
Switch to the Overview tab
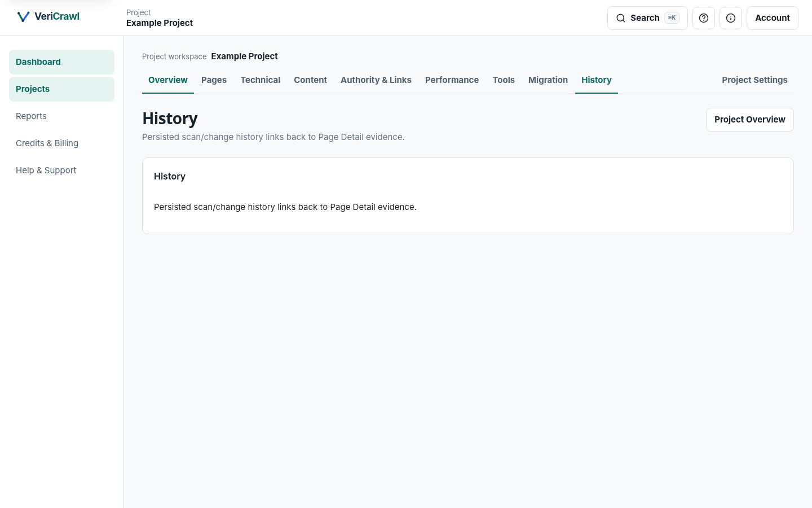(x=168, y=80)
